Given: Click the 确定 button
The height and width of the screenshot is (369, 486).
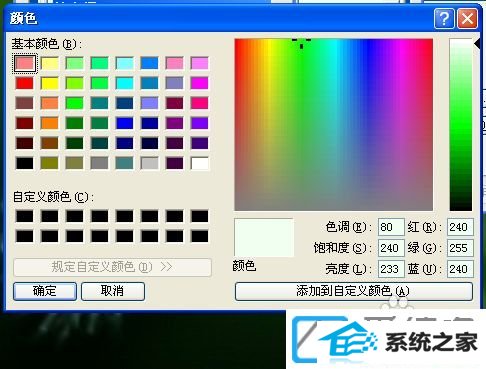Looking at the screenshot, I should [x=45, y=291].
